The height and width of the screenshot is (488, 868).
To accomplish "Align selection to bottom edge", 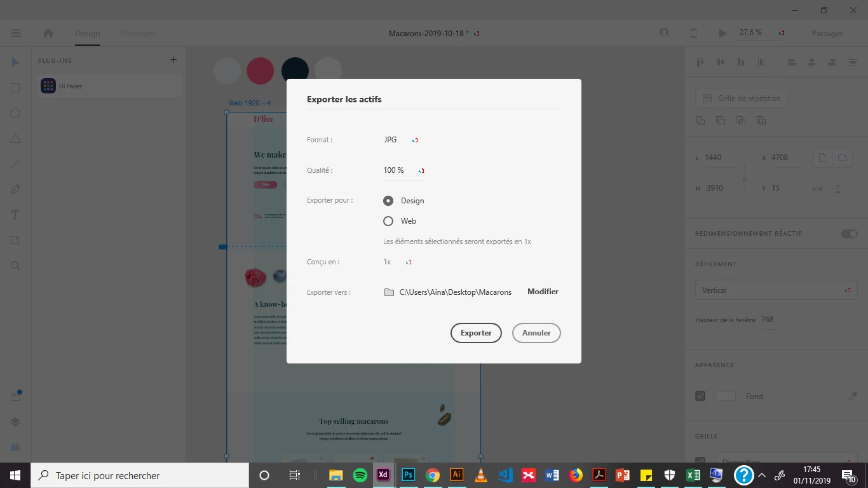I will click(741, 62).
